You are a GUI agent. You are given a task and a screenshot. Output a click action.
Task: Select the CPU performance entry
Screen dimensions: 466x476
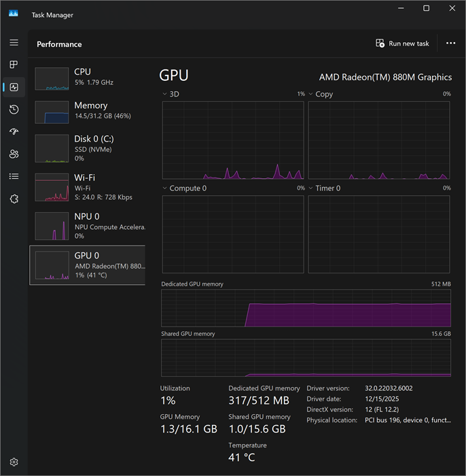tap(88, 78)
